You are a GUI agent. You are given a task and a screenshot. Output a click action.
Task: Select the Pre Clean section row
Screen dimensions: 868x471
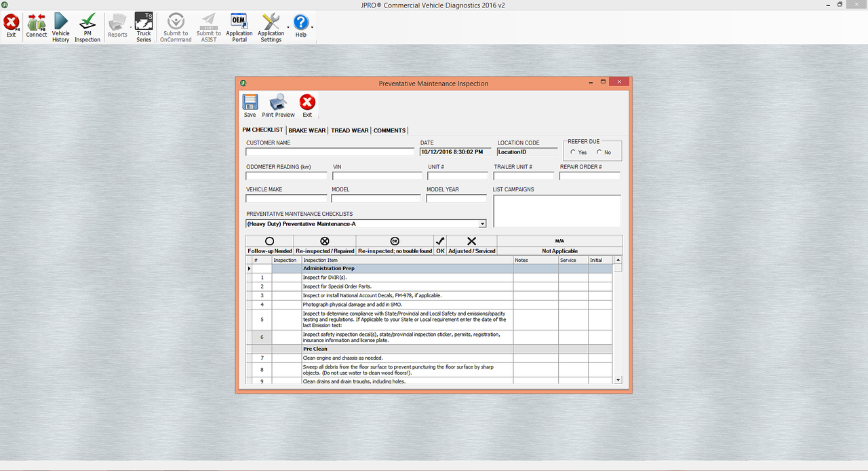click(429, 349)
